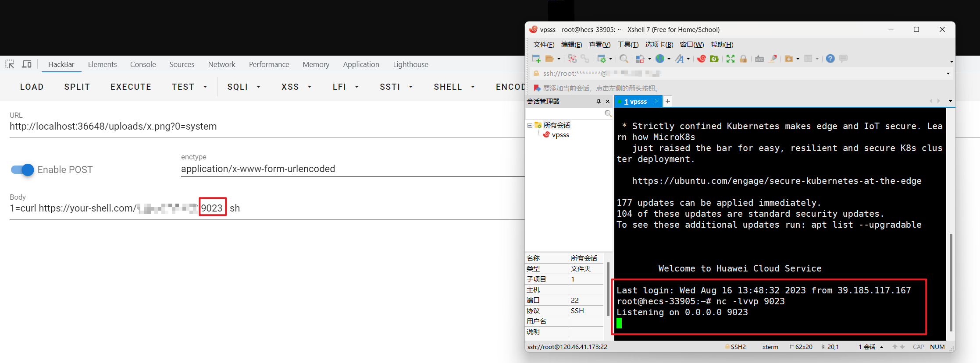
Task: Select the vpsss session in the tree
Action: coord(560,135)
